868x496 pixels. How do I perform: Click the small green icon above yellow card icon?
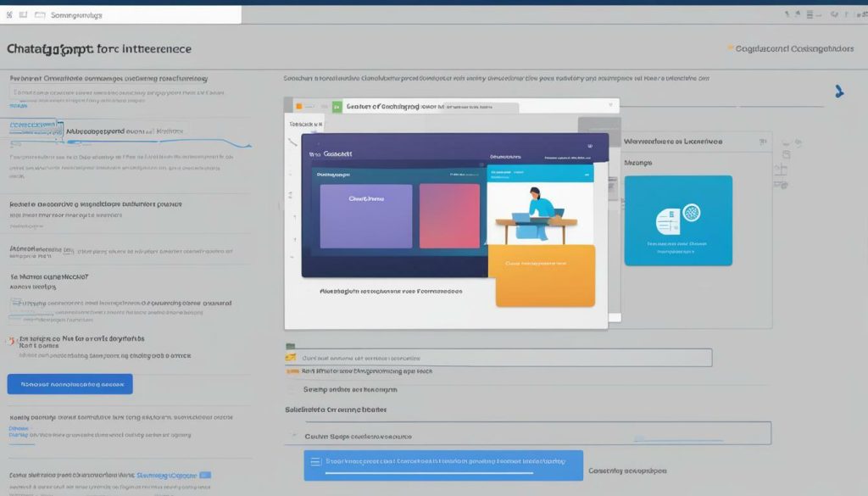click(x=291, y=347)
